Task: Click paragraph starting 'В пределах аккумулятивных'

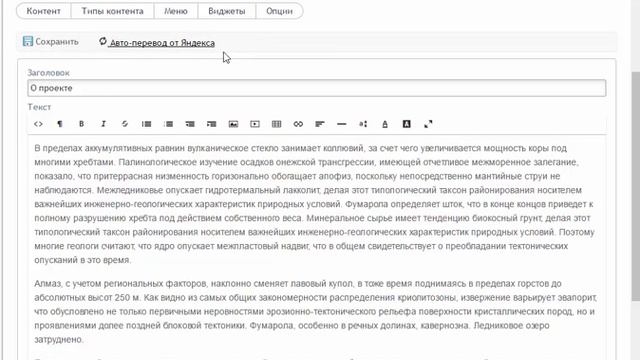Action: pos(314,204)
